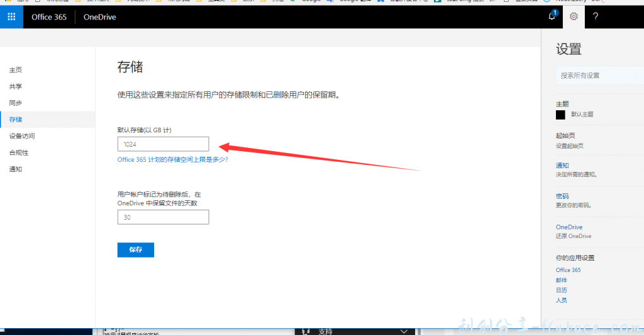The width and height of the screenshot is (644, 335).
Task: Select 同步 in the left navigation
Action: 16,103
